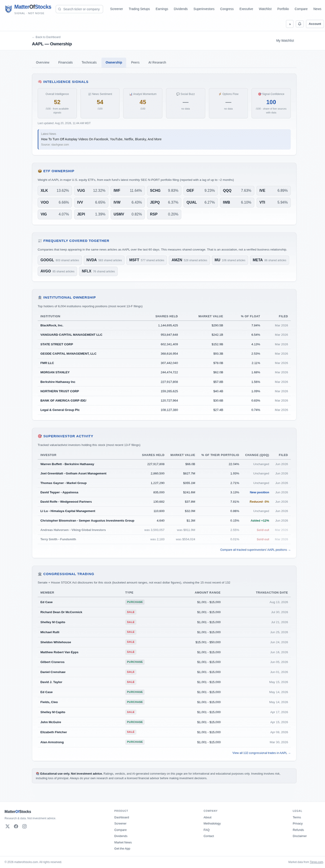Viewport: 325px width, 868px height.
Task: Click the Signal Confidence 100 card
Action: (271, 103)
